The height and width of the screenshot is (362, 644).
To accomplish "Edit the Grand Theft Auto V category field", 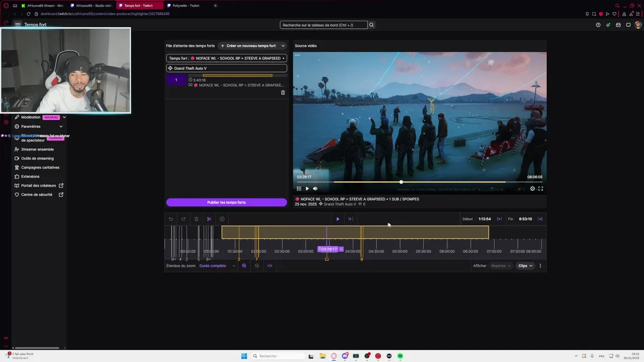I will (x=226, y=68).
